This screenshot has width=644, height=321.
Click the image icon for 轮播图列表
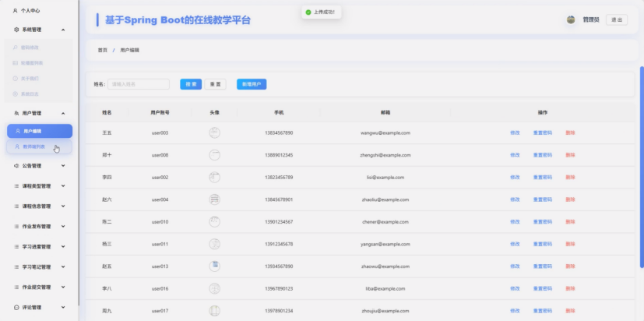[16, 63]
